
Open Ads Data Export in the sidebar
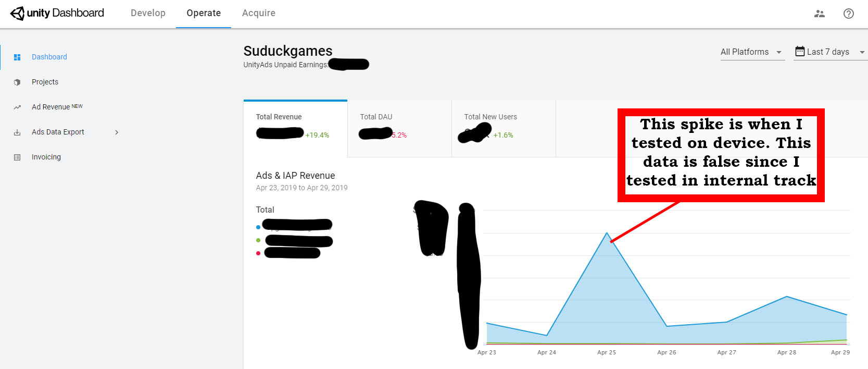[58, 132]
